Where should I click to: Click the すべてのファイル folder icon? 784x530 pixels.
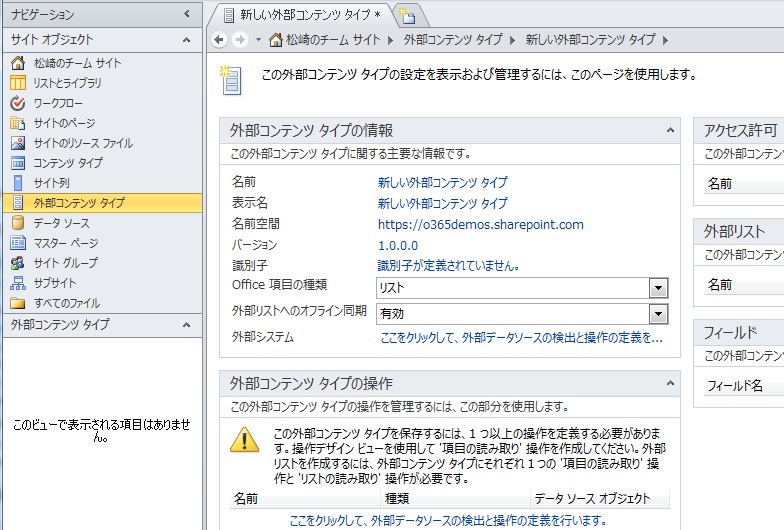(18, 303)
